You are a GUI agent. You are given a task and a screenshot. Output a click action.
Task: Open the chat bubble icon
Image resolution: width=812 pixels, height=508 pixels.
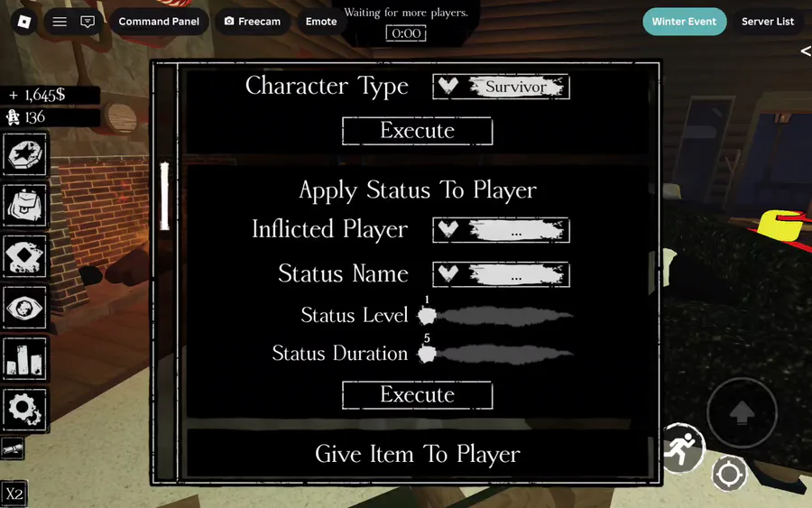(88, 22)
